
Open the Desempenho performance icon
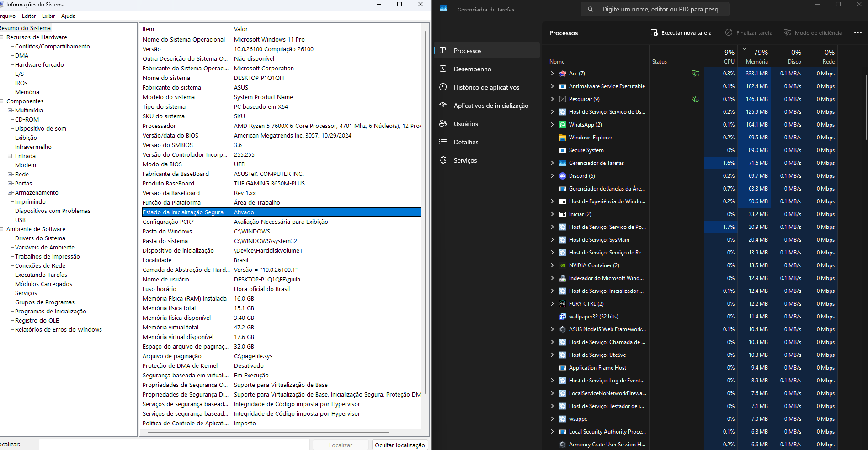click(x=442, y=69)
